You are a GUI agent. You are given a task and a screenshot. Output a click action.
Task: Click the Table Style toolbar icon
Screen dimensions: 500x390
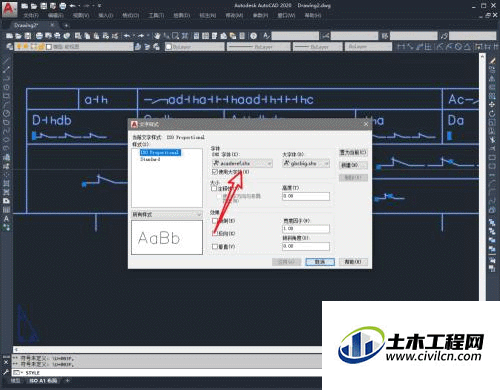[385, 36]
